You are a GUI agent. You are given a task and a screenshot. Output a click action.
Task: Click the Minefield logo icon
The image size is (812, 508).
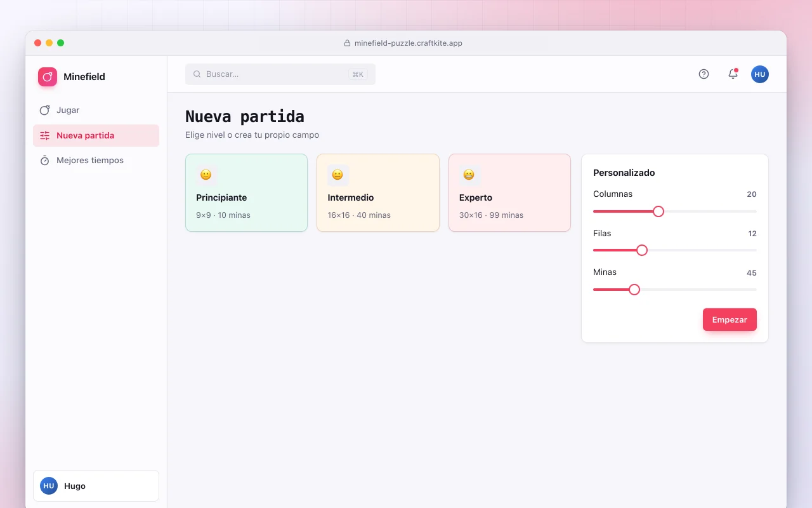point(48,77)
